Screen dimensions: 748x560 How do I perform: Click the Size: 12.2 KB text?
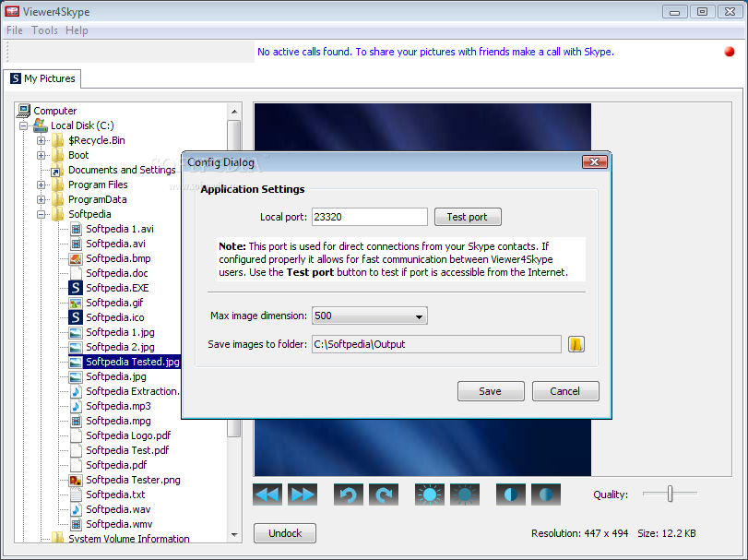(x=667, y=533)
